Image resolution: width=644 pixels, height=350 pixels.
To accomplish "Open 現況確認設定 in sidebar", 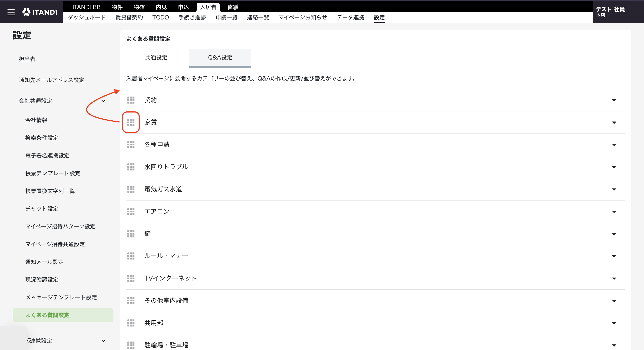I will tap(42, 280).
